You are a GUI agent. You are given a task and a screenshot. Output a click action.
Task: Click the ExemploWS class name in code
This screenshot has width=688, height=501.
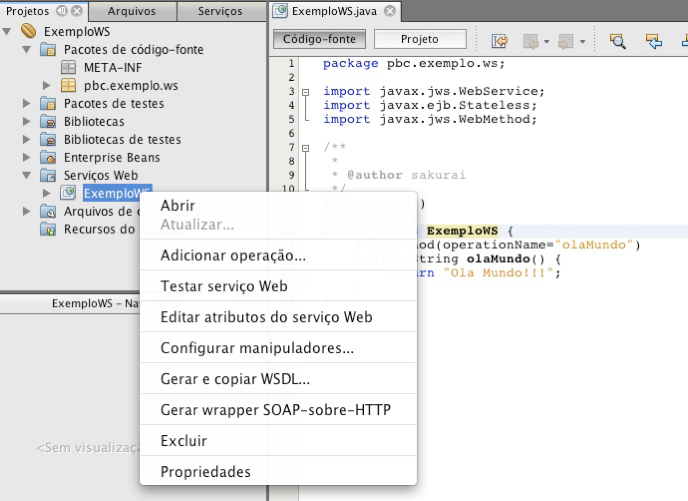[x=462, y=231]
